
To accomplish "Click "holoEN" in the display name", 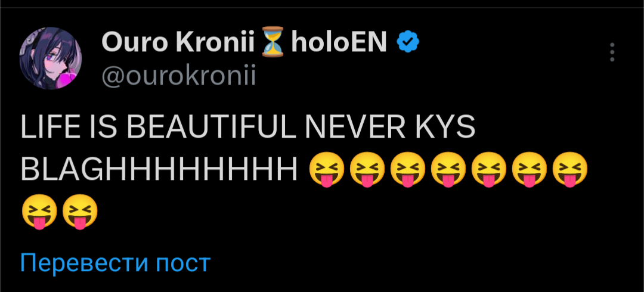I will tap(340, 42).
